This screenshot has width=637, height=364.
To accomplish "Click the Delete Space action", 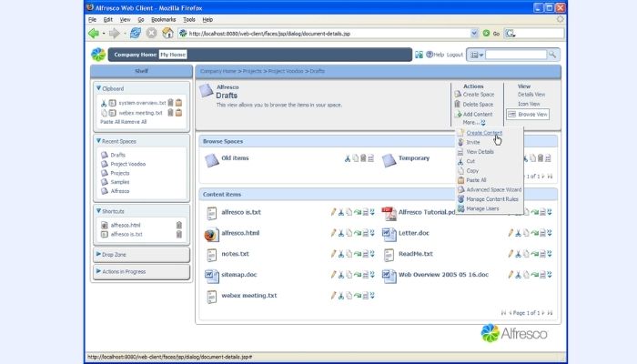I will [478, 105].
